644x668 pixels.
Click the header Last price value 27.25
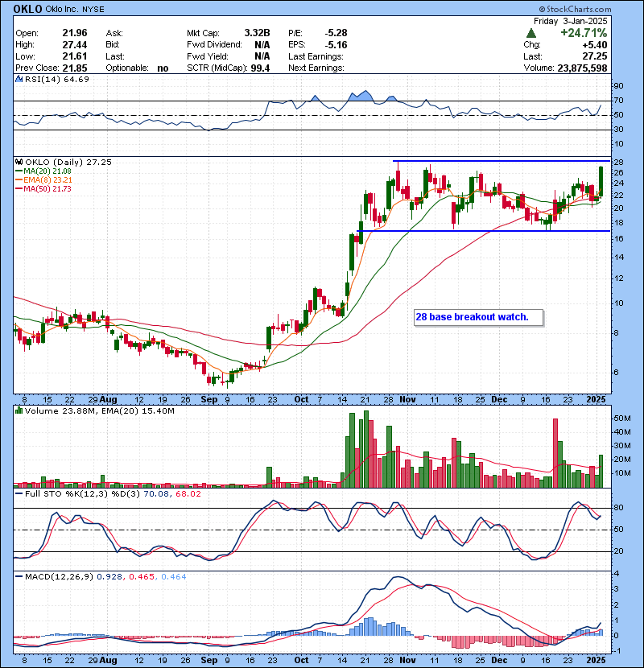[x=595, y=56]
